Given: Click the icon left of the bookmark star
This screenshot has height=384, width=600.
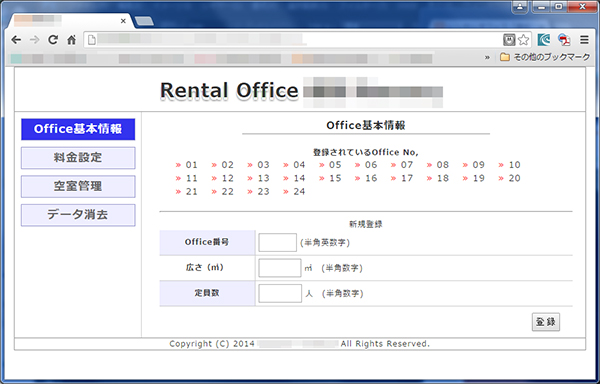Looking at the screenshot, I should point(509,40).
